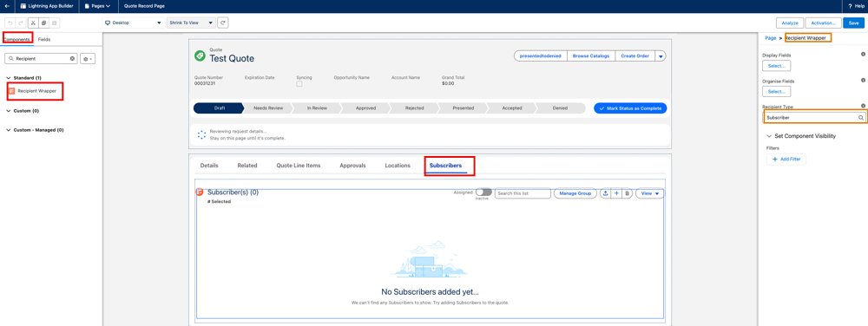Click the green Quote record icon

200,55
